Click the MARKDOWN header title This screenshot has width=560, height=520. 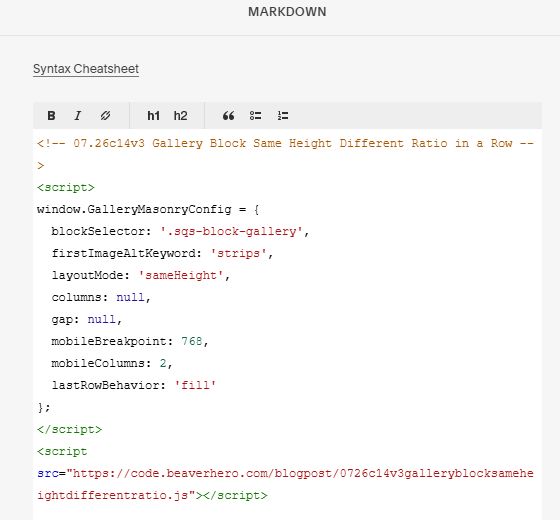[287, 12]
